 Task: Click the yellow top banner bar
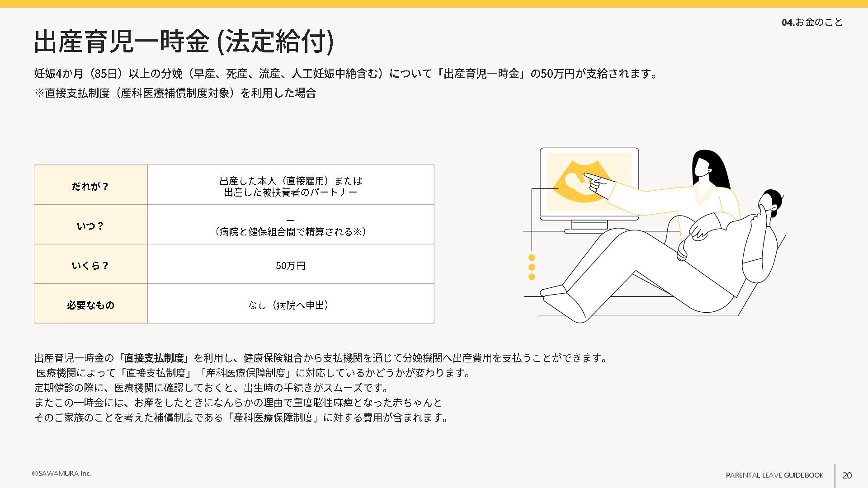click(x=434, y=4)
